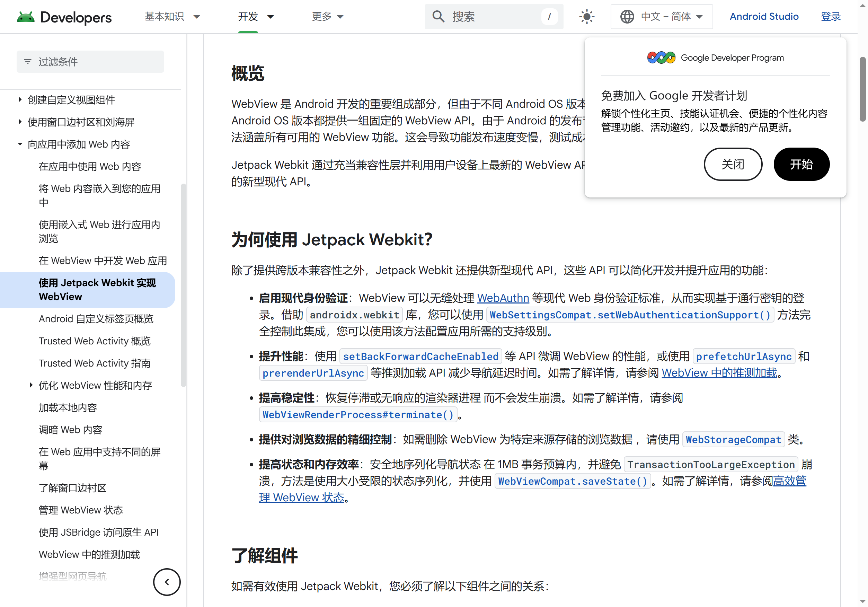The width and height of the screenshot is (868, 607).
Task: Click the 搜索 search input field
Action: (x=494, y=17)
